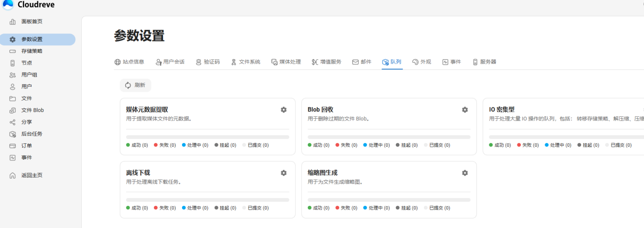Click the 参数设置 gear icon in sidebar
The image size is (644, 228).
pyautogui.click(x=13, y=39)
